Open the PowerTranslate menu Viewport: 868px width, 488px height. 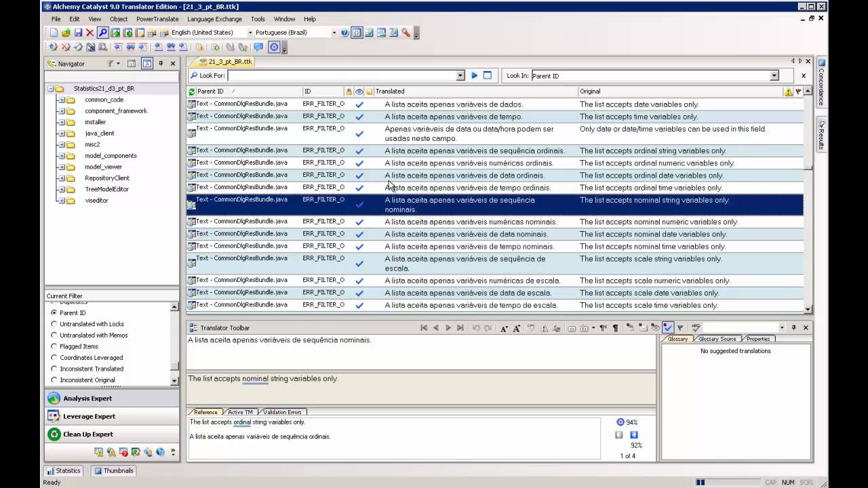(x=157, y=19)
